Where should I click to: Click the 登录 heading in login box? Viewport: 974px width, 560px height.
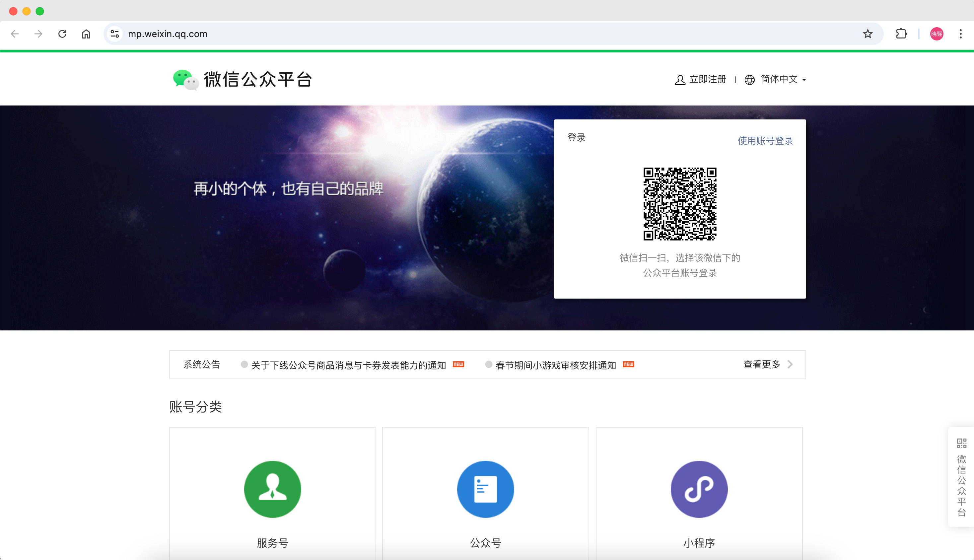click(576, 137)
